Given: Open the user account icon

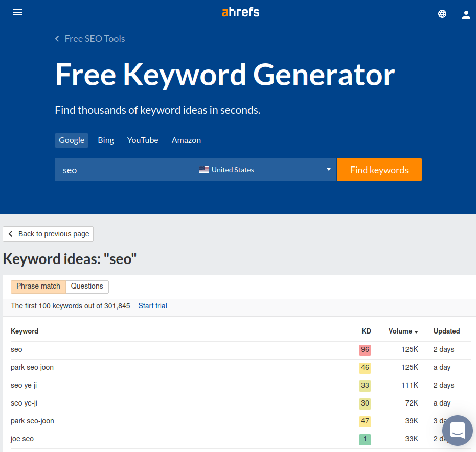Looking at the screenshot, I should tap(466, 14).
